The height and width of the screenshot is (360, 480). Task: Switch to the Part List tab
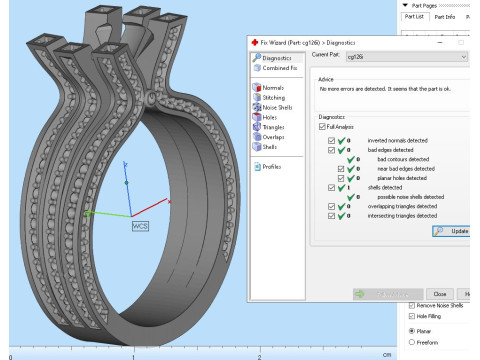414,16
